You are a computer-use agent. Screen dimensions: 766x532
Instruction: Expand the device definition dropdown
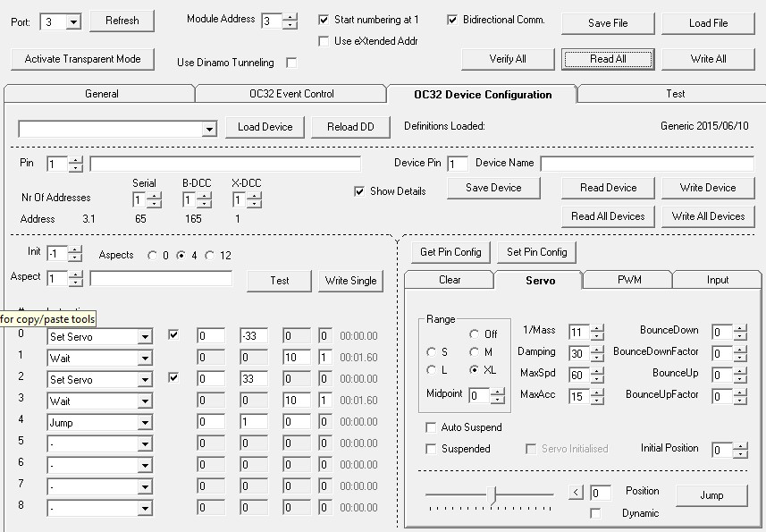(x=209, y=129)
